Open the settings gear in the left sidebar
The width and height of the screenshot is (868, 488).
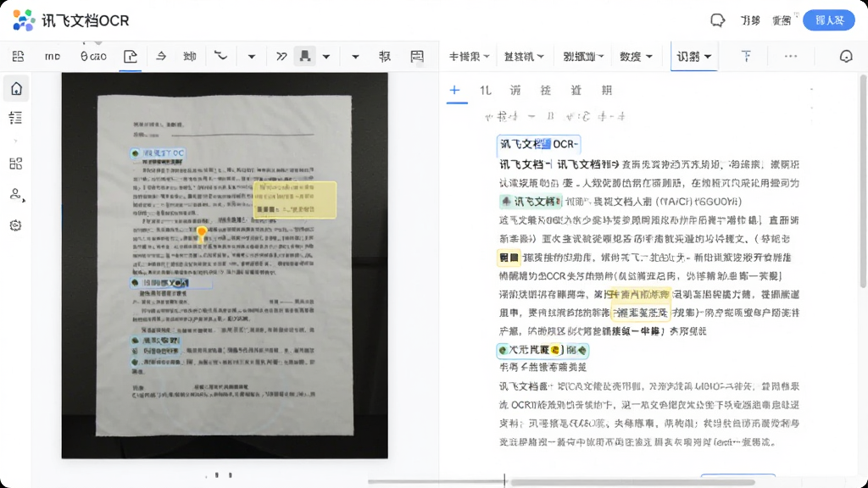[x=15, y=225]
